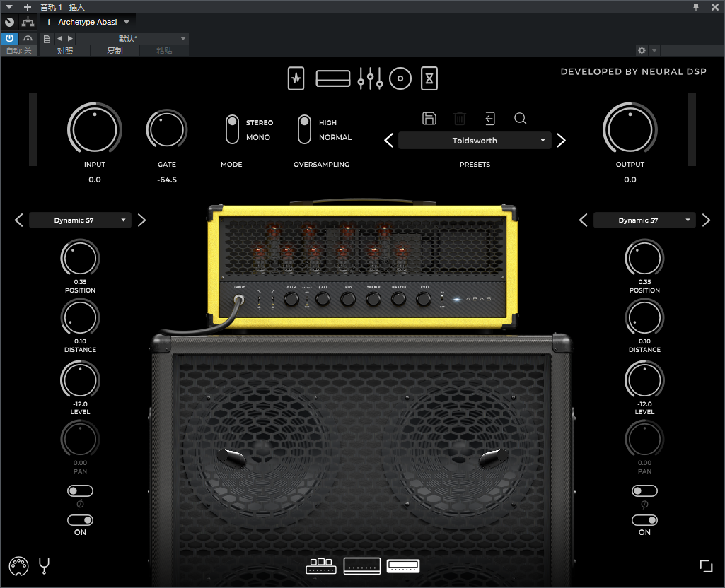This screenshot has height=588, width=725.
Task: Select next microphone on right mic panel
Action: point(706,220)
